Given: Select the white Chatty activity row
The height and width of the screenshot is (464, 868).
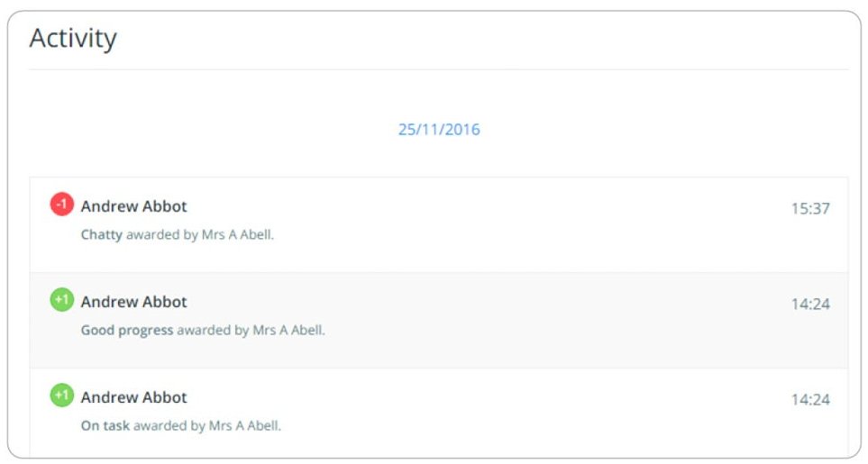Looking at the screenshot, I should tap(438, 225).
